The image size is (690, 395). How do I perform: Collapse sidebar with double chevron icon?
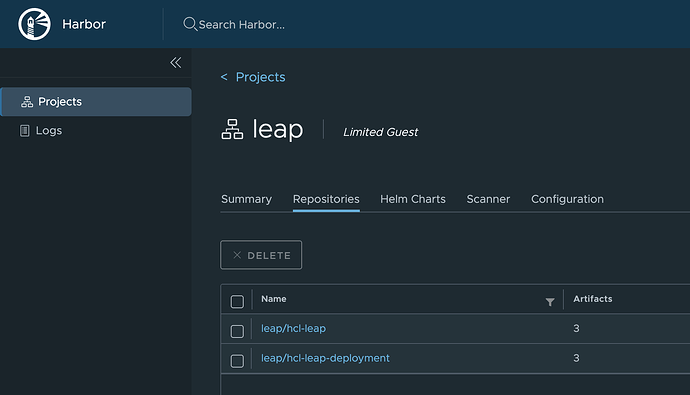pos(176,62)
